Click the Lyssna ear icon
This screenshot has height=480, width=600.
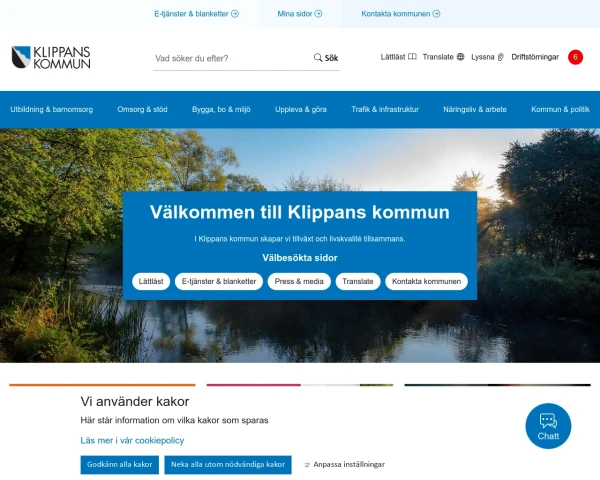tap(501, 57)
